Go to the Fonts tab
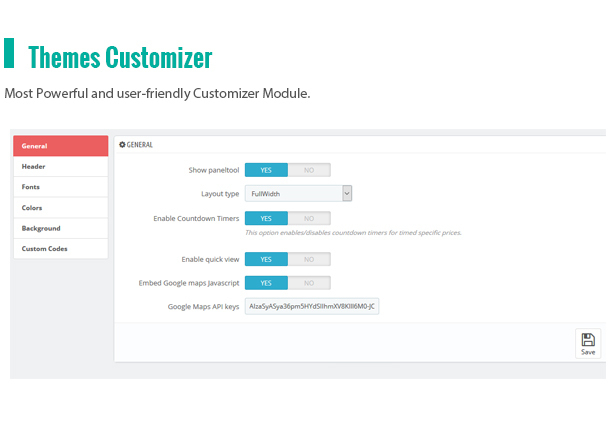616x424 pixels. (61, 187)
